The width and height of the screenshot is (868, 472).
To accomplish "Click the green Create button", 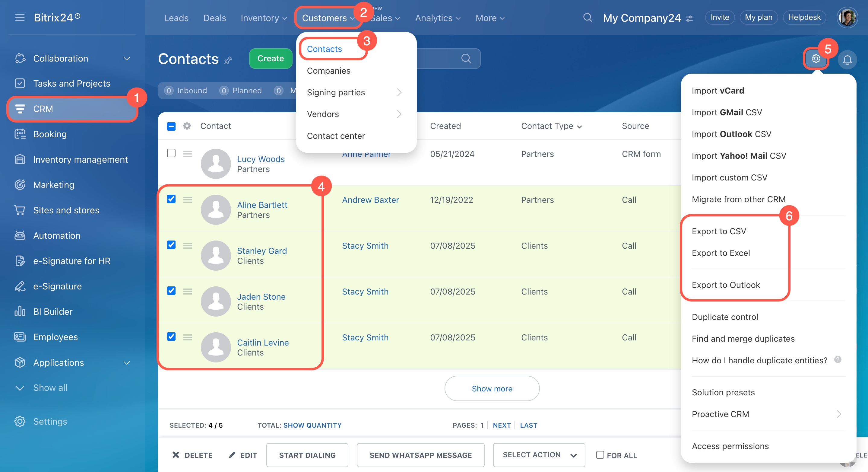I will [270, 58].
